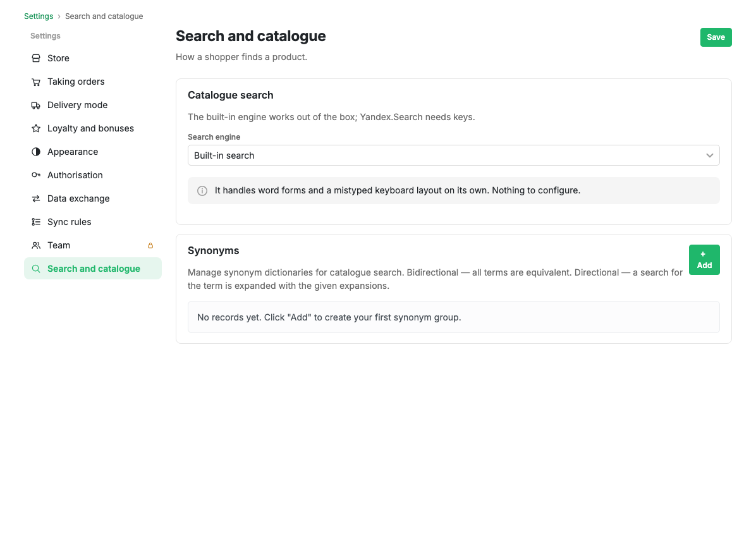
Task: Save the search and catalogue settings
Action: pos(716,37)
